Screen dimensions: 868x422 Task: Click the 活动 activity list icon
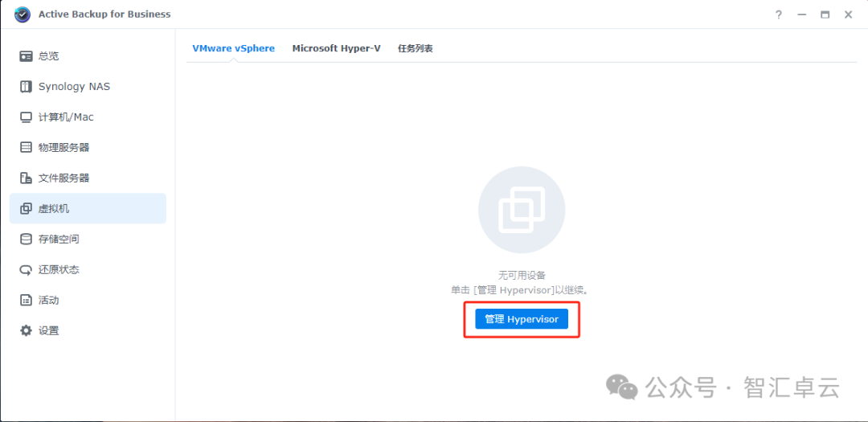[x=26, y=301]
